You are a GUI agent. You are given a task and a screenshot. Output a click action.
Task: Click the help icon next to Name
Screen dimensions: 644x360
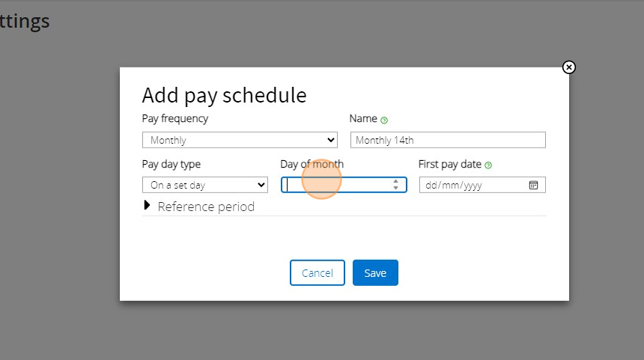(x=384, y=120)
